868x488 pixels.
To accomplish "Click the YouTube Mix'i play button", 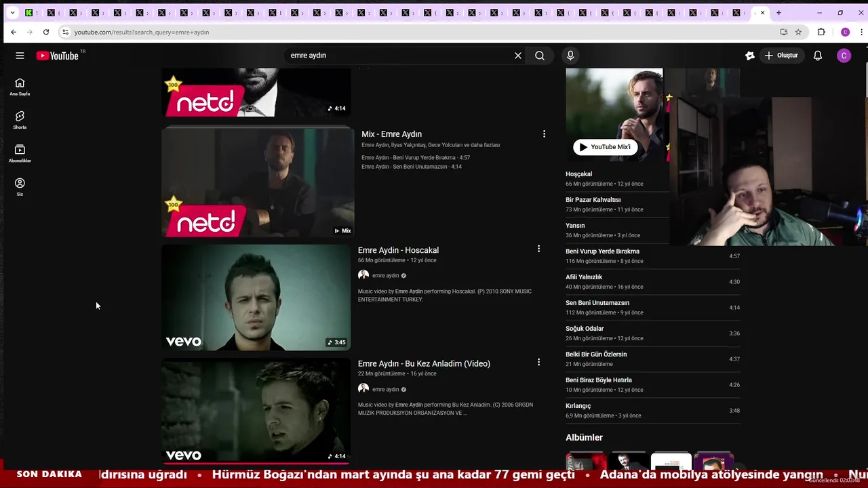I will [605, 147].
